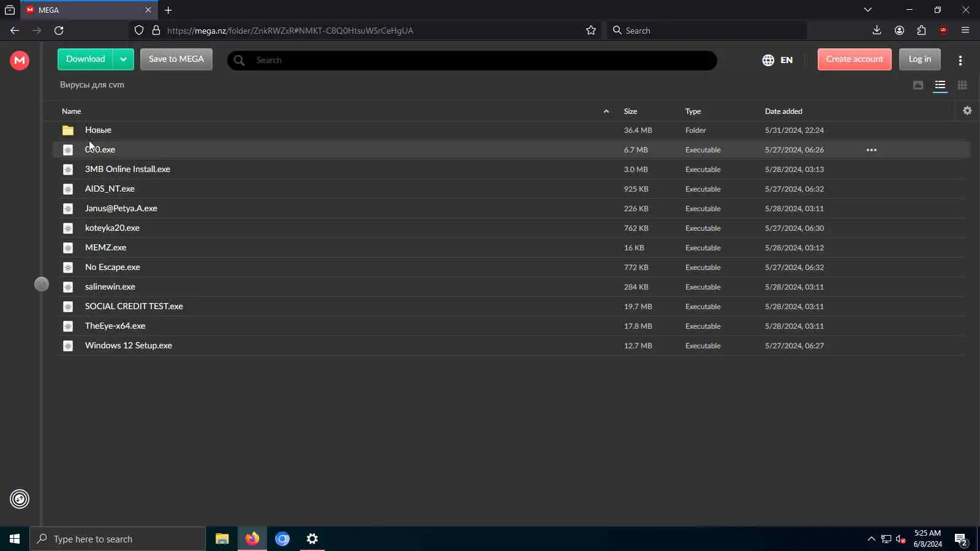Click the Log in button
Image resolution: width=980 pixels, height=551 pixels.
pos(919,59)
